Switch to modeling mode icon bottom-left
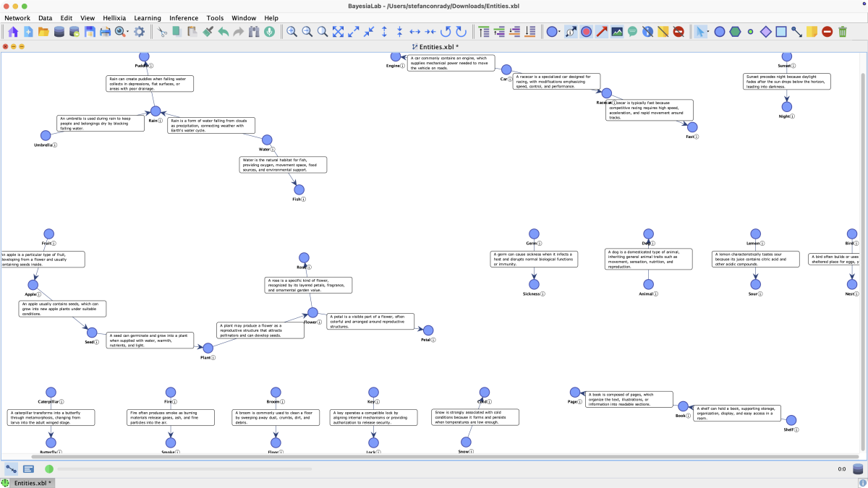This screenshot has height=488, width=868. [x=12, y=468]
